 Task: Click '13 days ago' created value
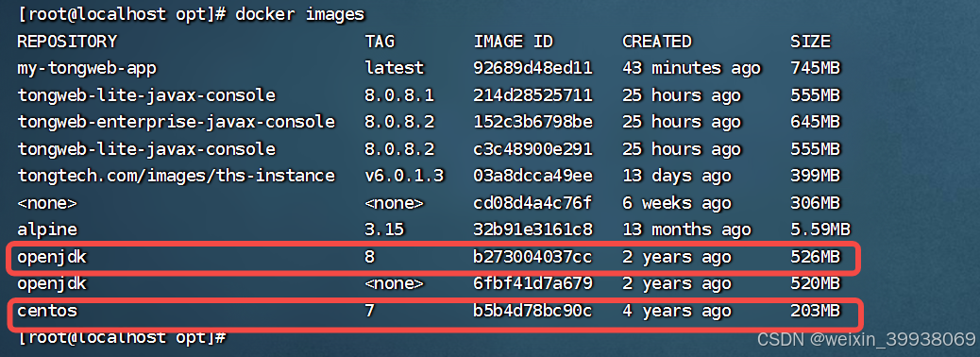coord(676,176)
